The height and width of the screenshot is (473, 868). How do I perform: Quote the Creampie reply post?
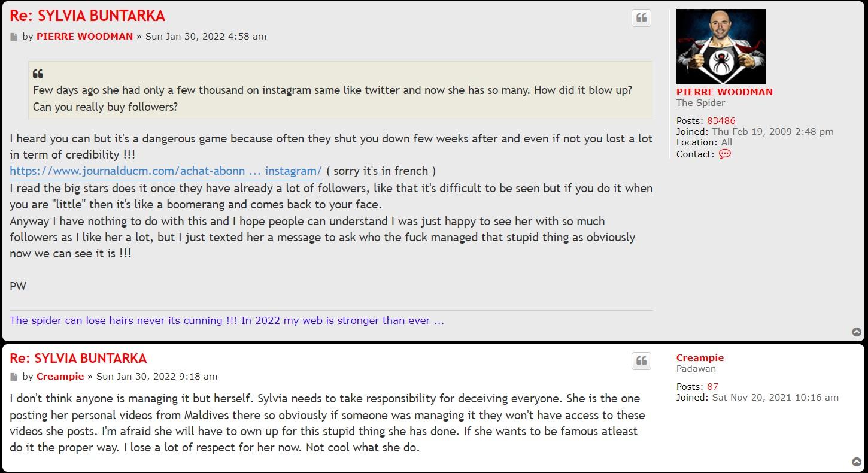click(641, 361)
